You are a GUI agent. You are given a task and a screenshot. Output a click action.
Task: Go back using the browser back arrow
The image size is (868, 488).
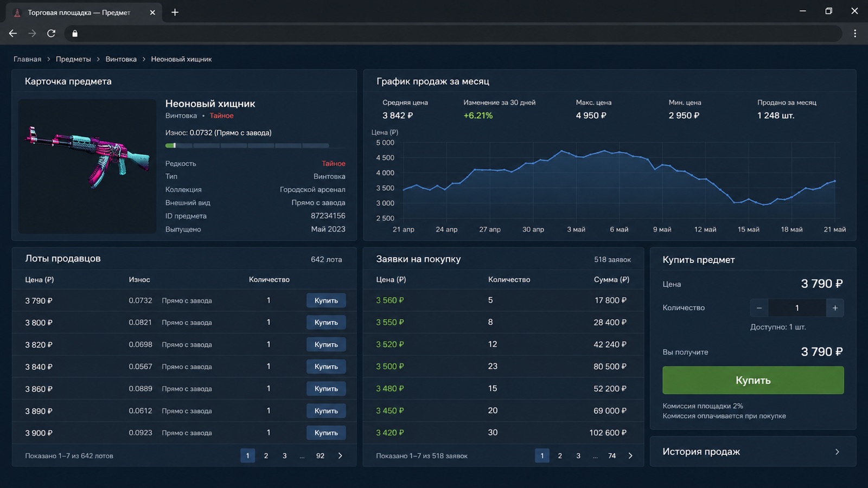(x=12, y=34)
